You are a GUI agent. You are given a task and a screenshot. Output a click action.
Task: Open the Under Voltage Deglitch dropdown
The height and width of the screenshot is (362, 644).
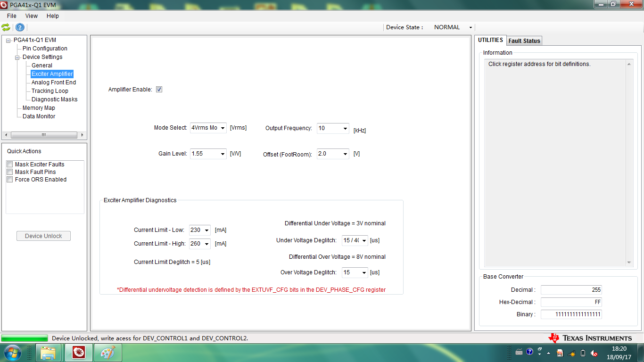click(x=355, y=240)
